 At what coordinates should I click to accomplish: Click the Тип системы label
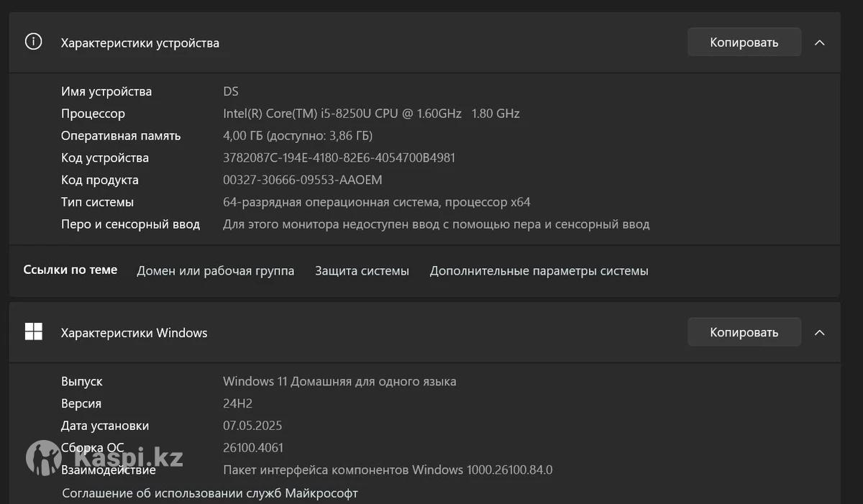98,202
